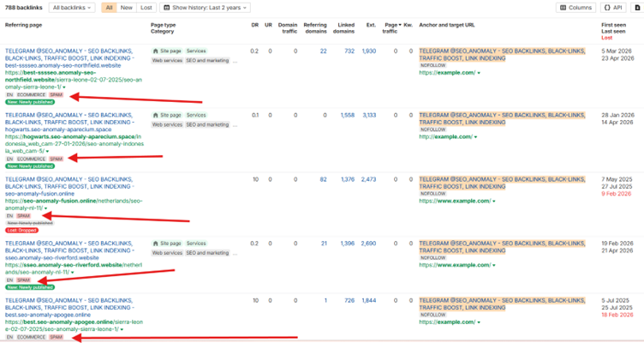This screenshot has width=644, height=343.
Task: Open external links count 3,133
Action: pyautogui.click(x=369, y=115)
